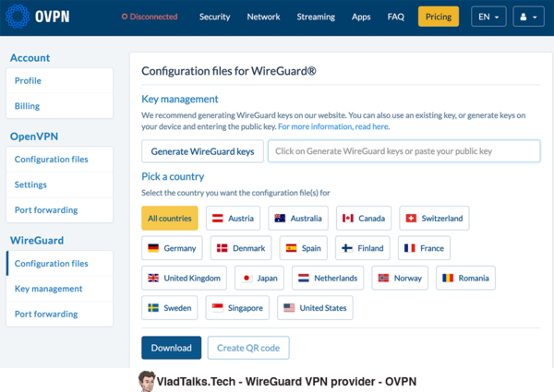Select Japan flag button
The width and height of the screenshot is (554, 392).
tap(259, 278)
